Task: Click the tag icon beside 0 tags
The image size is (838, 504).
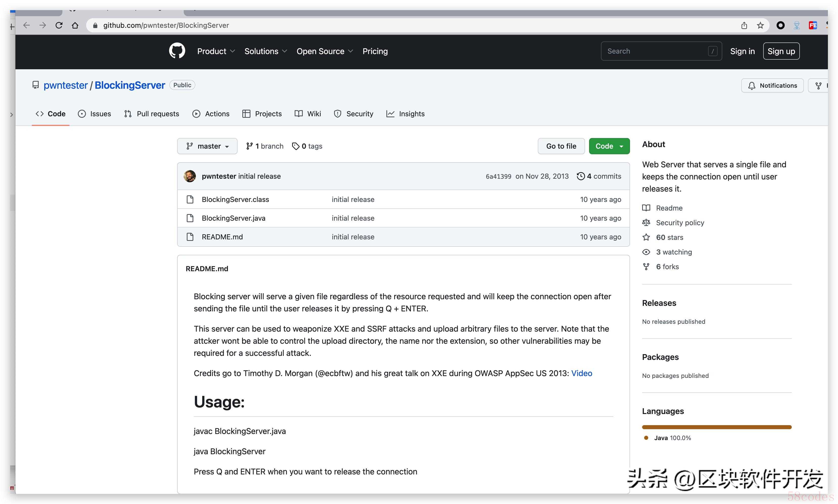Action: (296, 146)
